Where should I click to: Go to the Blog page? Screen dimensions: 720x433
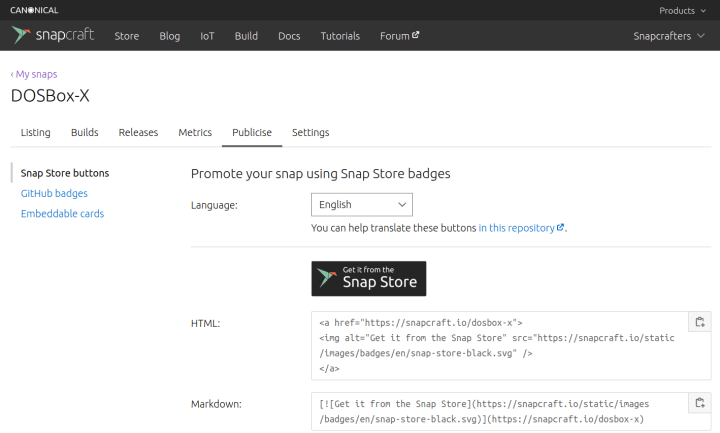pos(169,36)
